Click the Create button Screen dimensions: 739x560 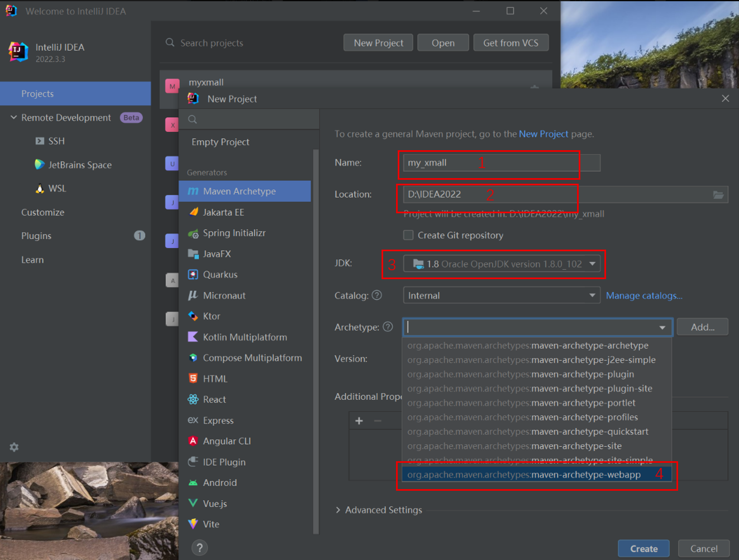pyautogui.click(x=643, y=548)
